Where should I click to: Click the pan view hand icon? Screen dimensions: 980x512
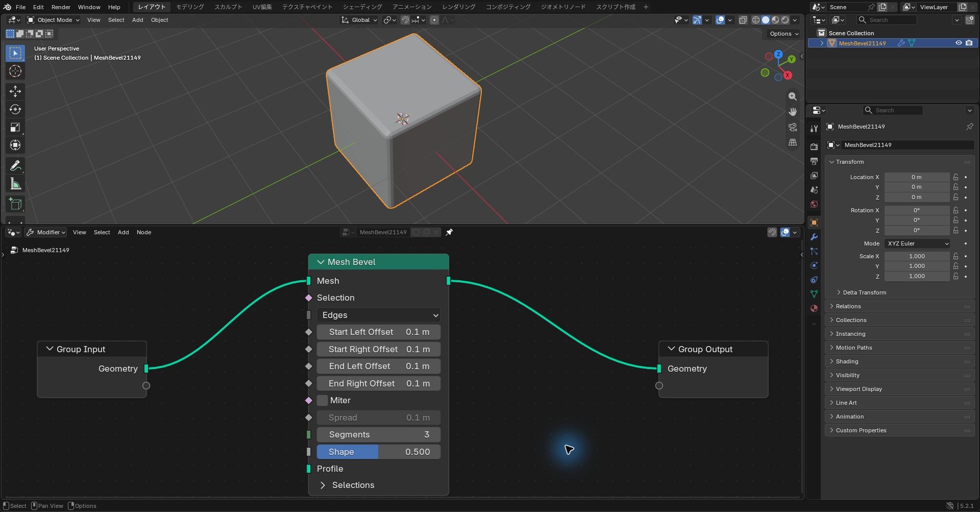(x=792, y=112)
